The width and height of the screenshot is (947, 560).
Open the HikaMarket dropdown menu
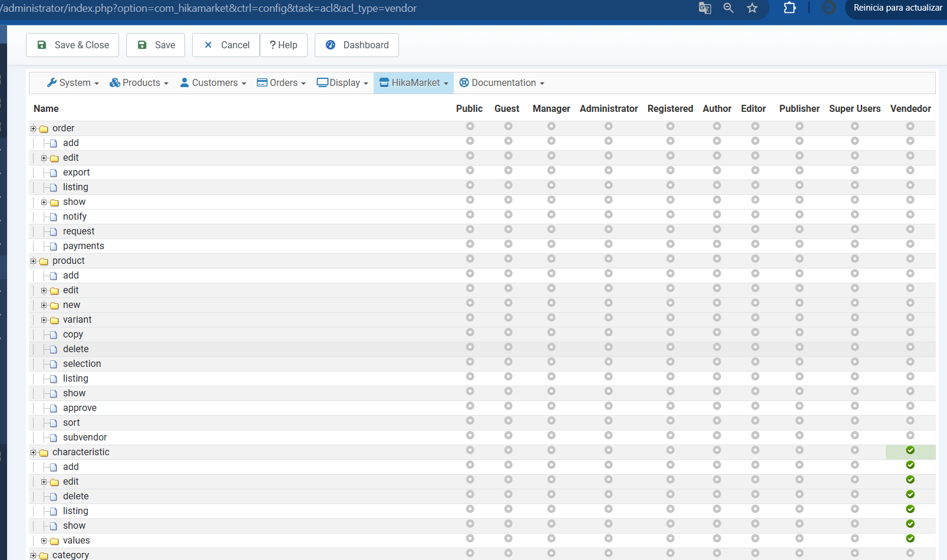[x=414, y=83]
